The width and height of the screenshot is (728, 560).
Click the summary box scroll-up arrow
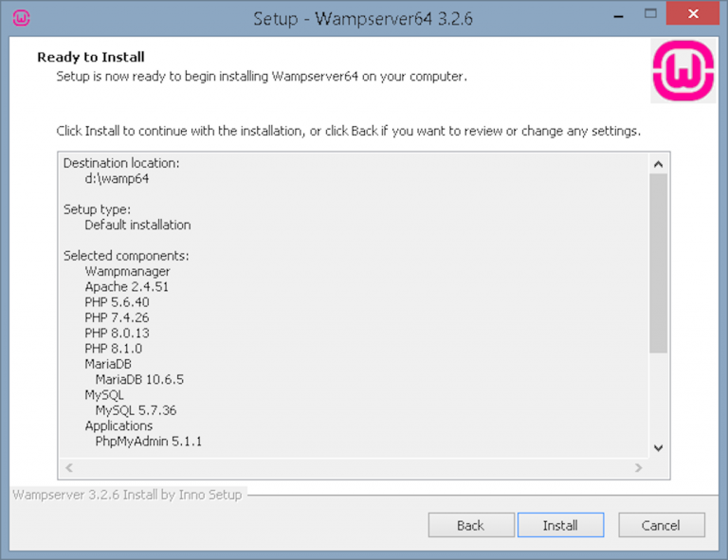tap(659, 163)
